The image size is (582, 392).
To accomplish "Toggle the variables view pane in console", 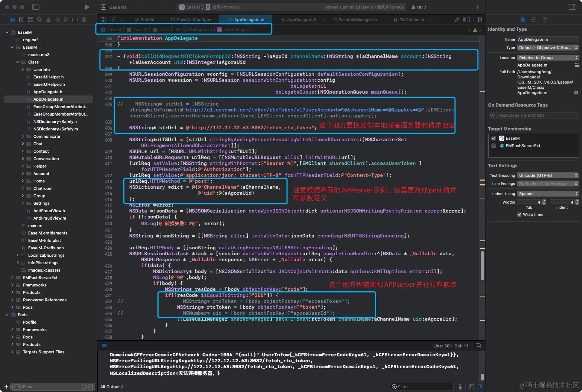I will click(x=471, y=387).
